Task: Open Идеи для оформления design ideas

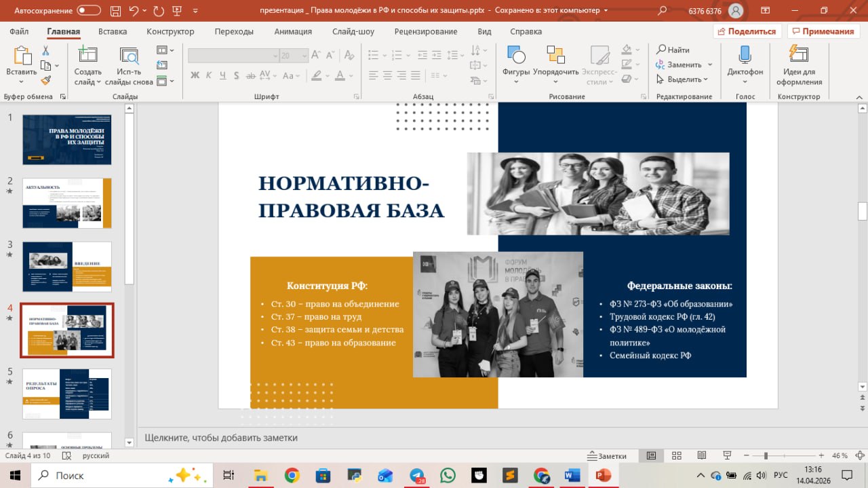Action: (799, 65)
